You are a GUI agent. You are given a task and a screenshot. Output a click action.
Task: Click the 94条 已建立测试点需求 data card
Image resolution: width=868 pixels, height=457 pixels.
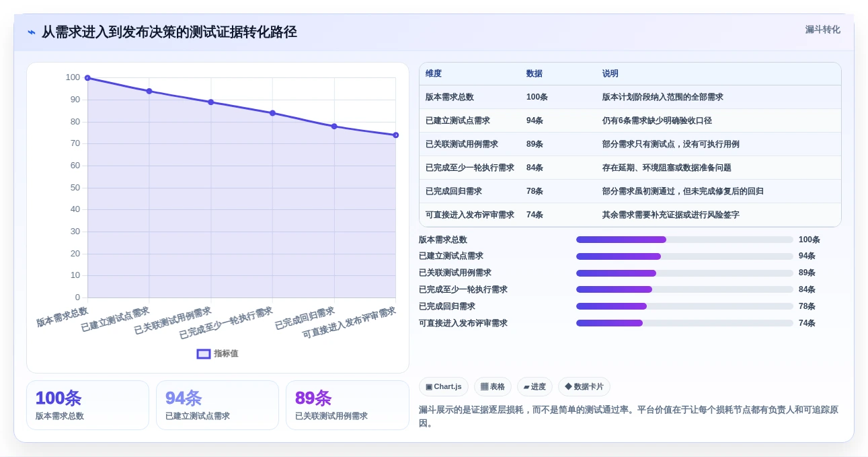[x=217, y=405]
